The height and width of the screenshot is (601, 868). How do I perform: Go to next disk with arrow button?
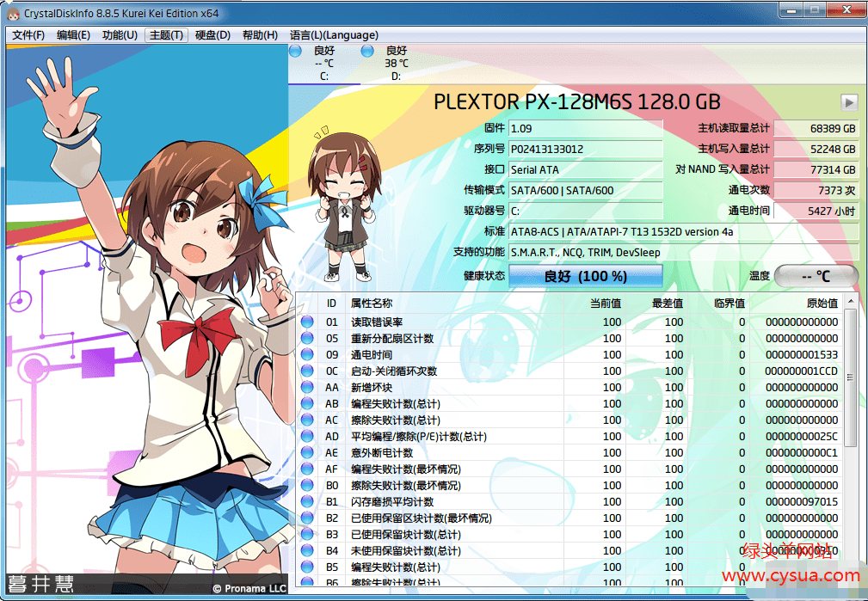point(849,102)
